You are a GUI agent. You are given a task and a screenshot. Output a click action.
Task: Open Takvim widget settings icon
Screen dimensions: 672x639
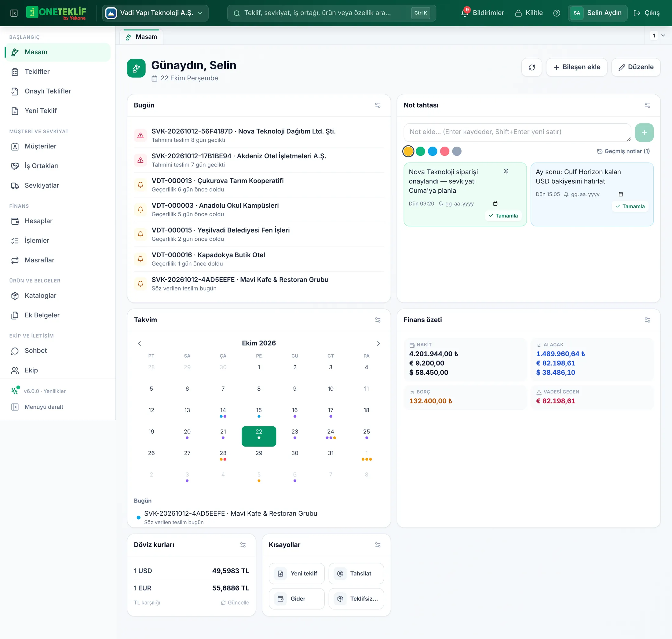(378, 320)
